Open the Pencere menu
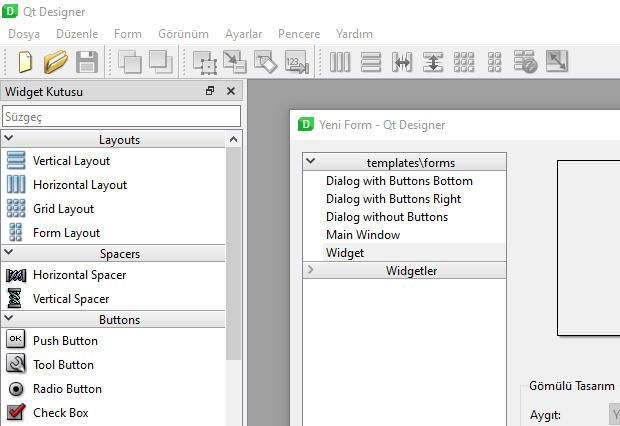620x426 pixels. (299, 34)
